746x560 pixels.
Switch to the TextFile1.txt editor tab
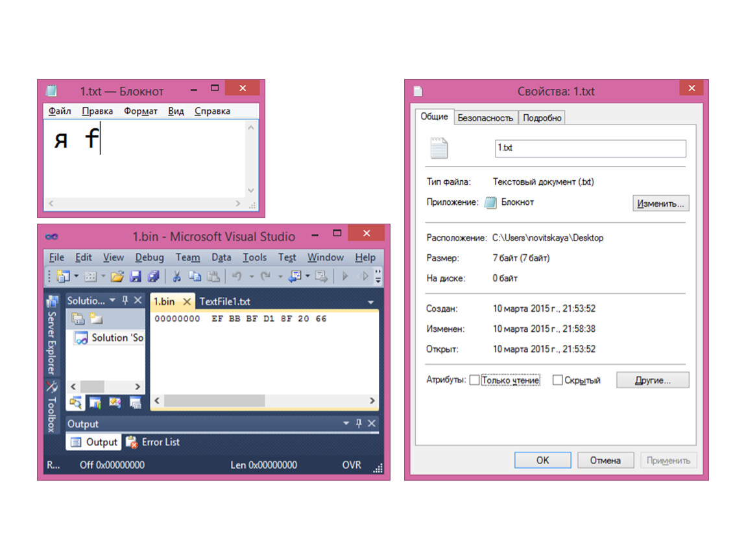(x=224, y=301)
